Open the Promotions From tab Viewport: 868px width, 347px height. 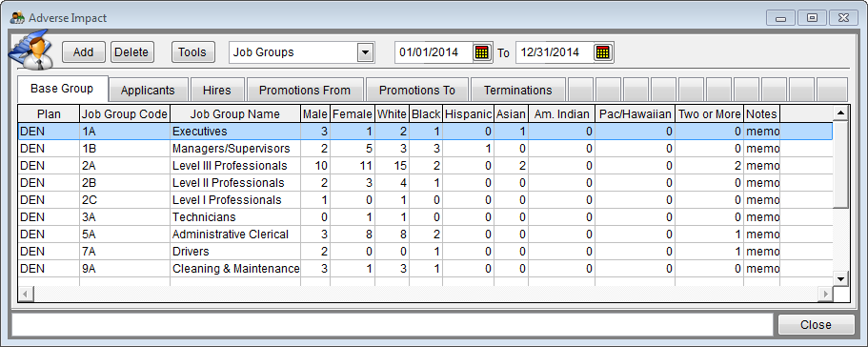coord(305,90)
